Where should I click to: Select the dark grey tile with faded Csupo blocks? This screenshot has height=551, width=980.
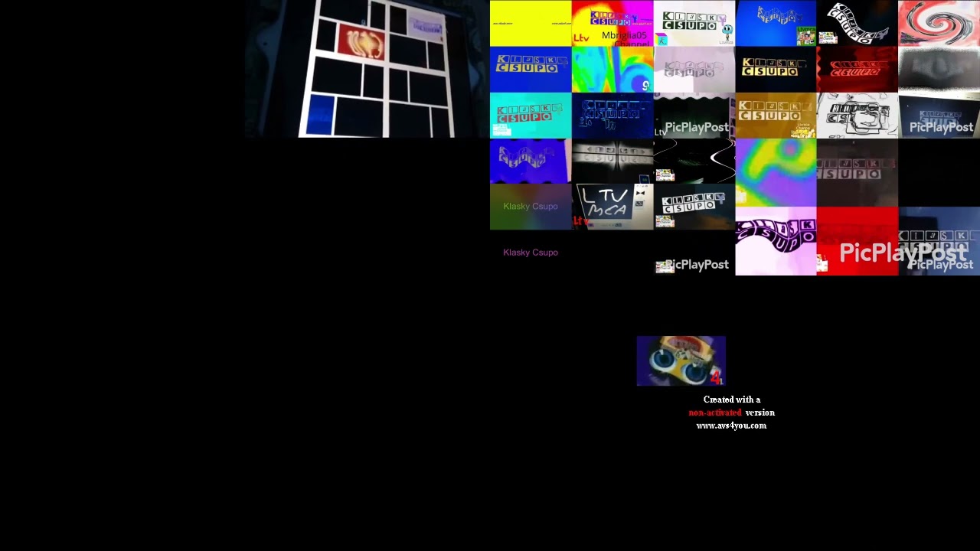(857, 172)
